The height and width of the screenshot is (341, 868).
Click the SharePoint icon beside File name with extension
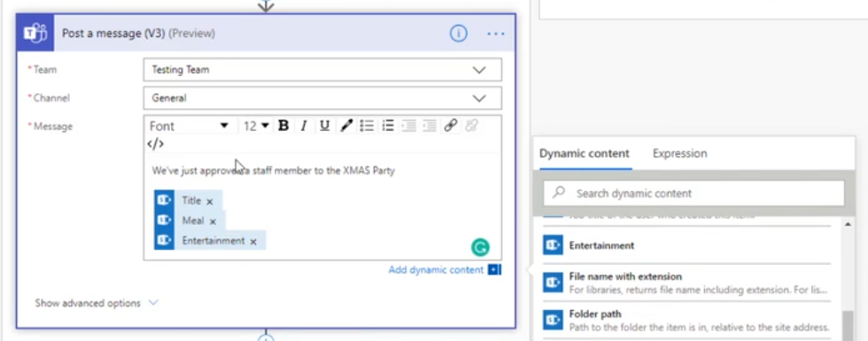pos(553,283)
